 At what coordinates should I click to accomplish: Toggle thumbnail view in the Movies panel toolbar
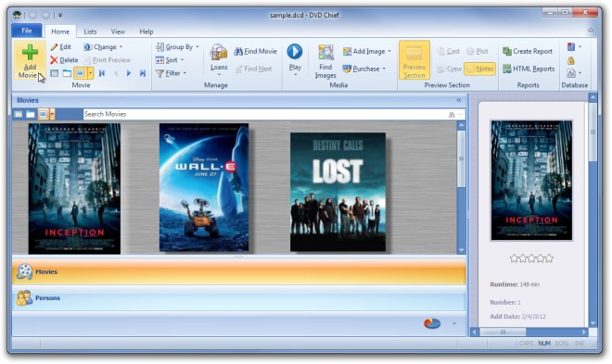43,114
